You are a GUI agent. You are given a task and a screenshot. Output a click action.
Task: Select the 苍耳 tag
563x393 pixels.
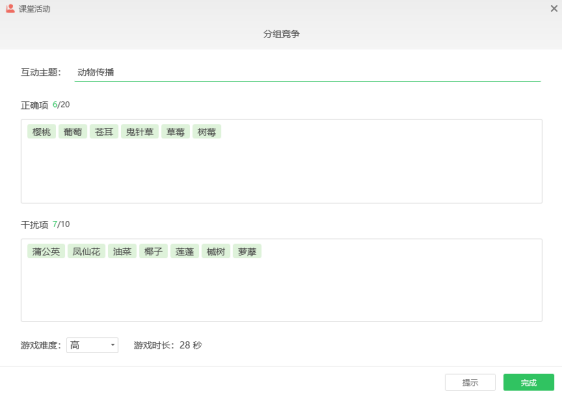coord(104,132)
